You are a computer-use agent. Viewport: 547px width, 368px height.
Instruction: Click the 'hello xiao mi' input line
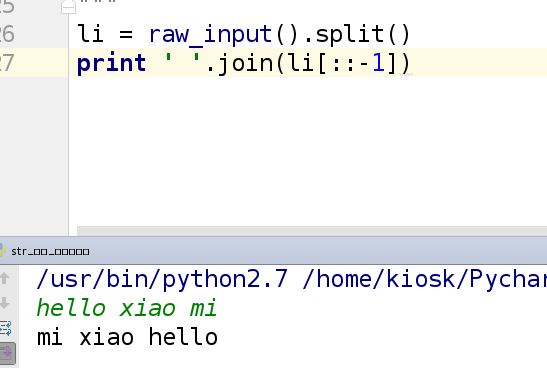127,308
